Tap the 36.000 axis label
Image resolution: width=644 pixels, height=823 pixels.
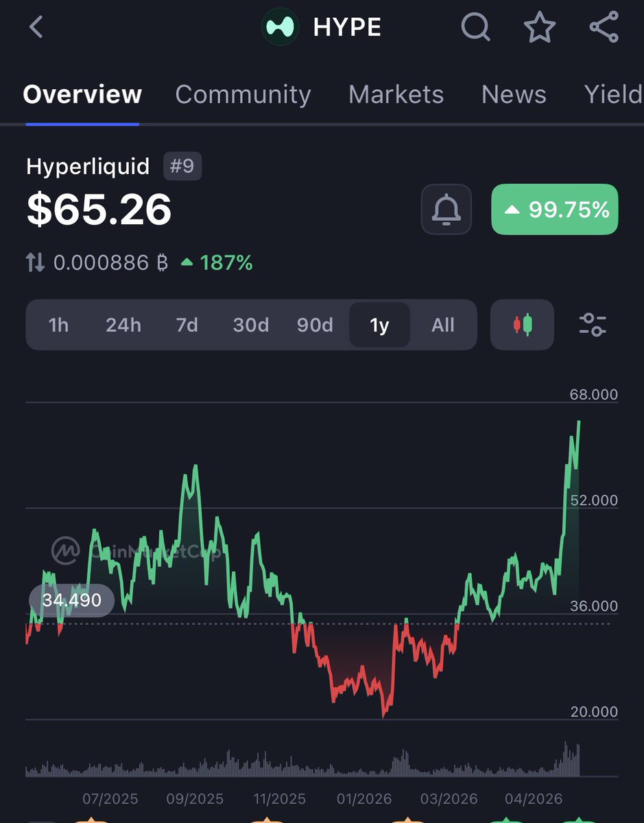(x=593, y=606)
